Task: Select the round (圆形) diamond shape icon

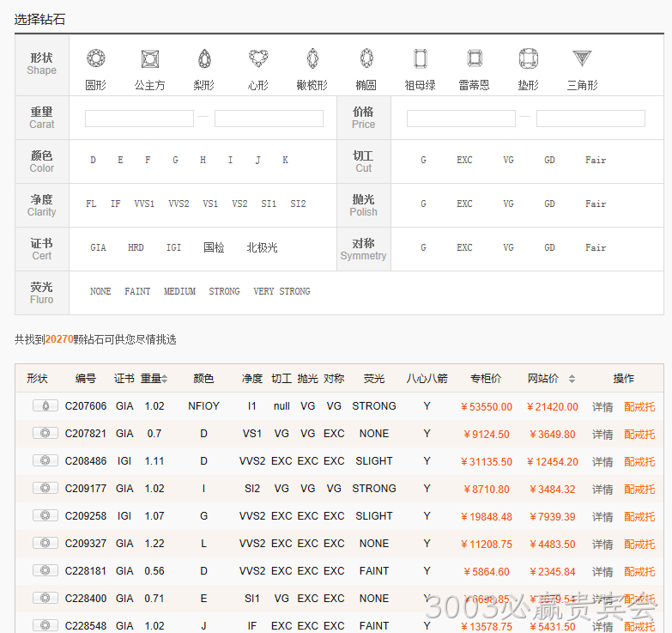Action: pos(95,58)
